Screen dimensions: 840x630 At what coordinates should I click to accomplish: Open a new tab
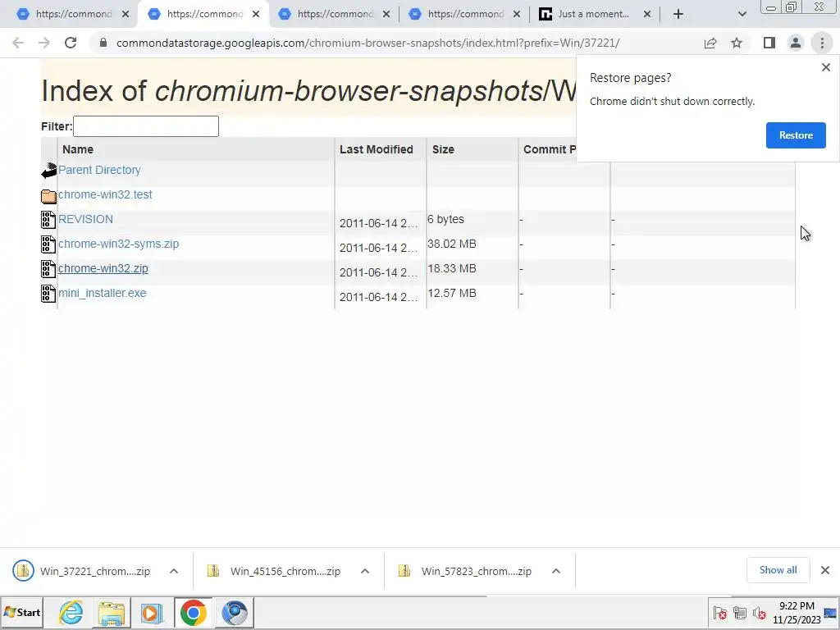click(x=678, y=14)
